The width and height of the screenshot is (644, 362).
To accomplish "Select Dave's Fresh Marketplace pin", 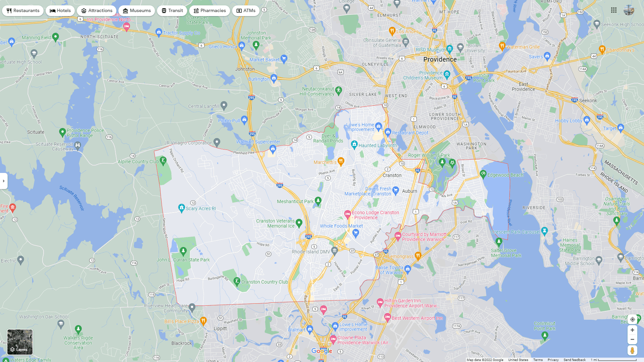I will point(395,190).
